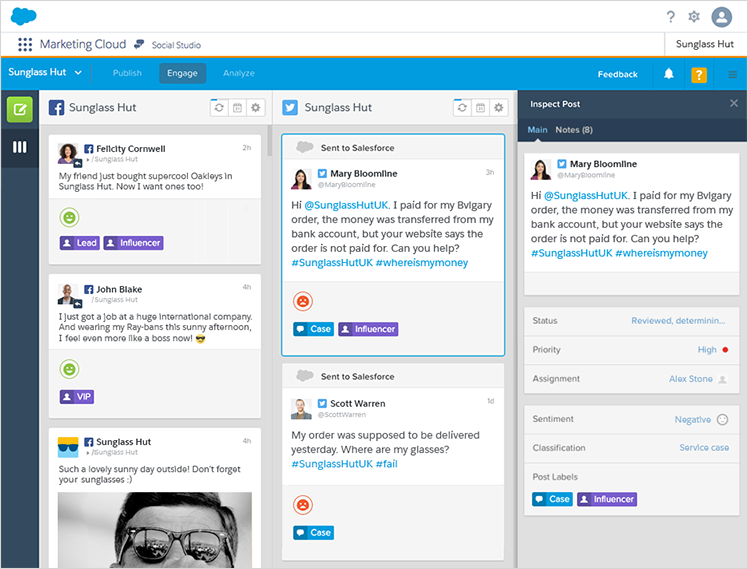Change the Sentiment value Negative
The image size is (748, 569).
tap(692, 420)
